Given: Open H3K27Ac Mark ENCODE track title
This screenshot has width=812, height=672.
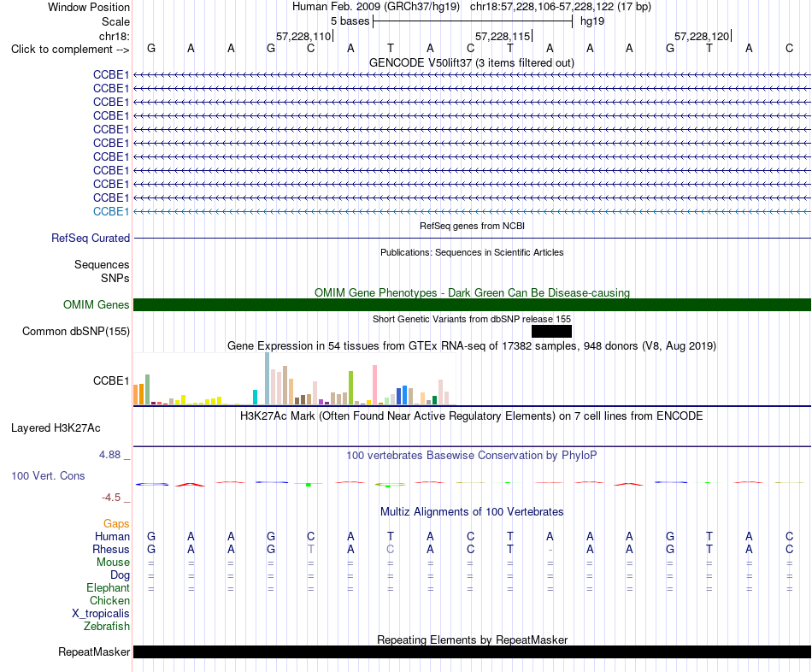Looking at the screenshot, I should click(472, 416).
